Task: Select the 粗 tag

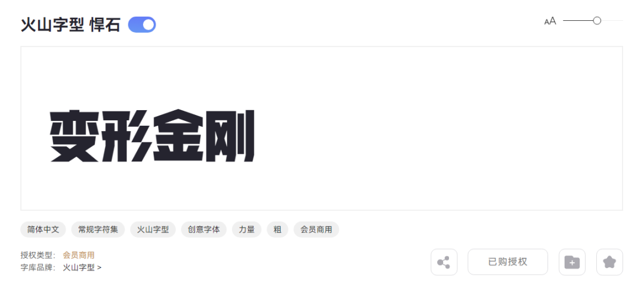Action: pyautogui.click(x=278, y=230)
